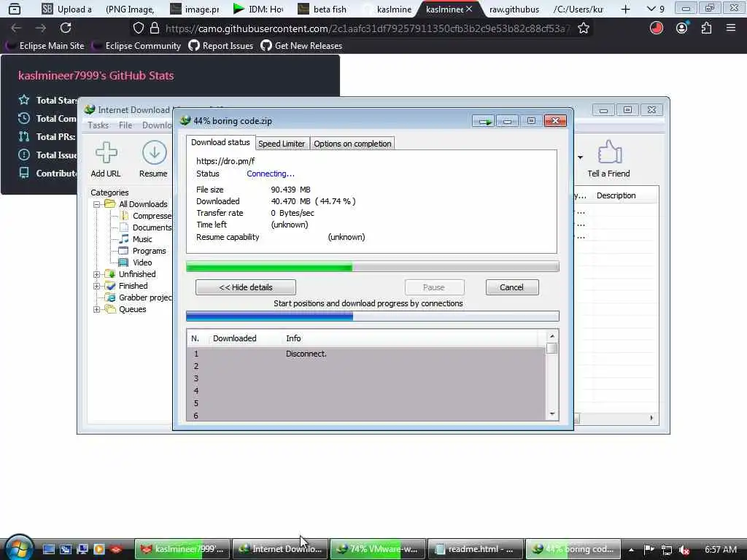
Task: Expand the Finished category node
Action: coord(97,286)
